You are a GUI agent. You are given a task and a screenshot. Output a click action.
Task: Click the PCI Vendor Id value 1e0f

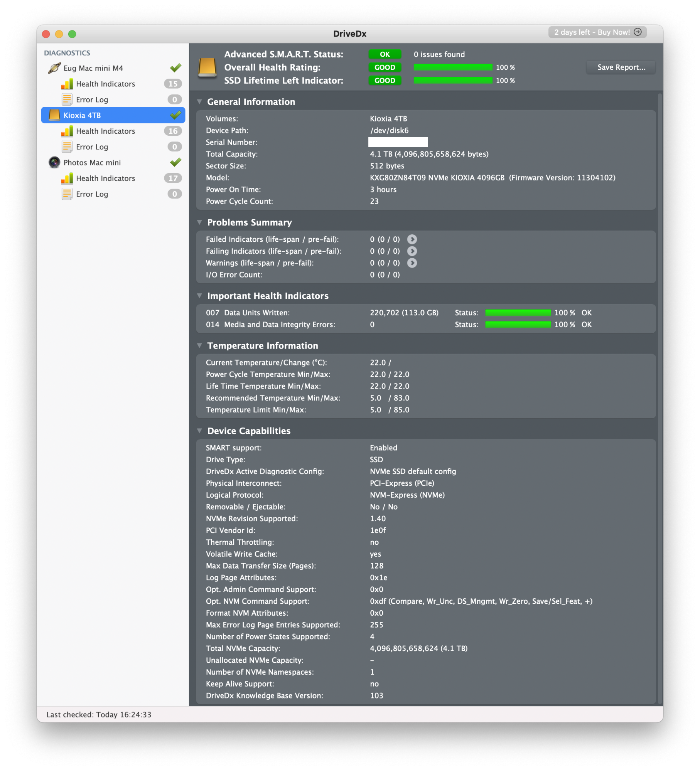(378, 530)
